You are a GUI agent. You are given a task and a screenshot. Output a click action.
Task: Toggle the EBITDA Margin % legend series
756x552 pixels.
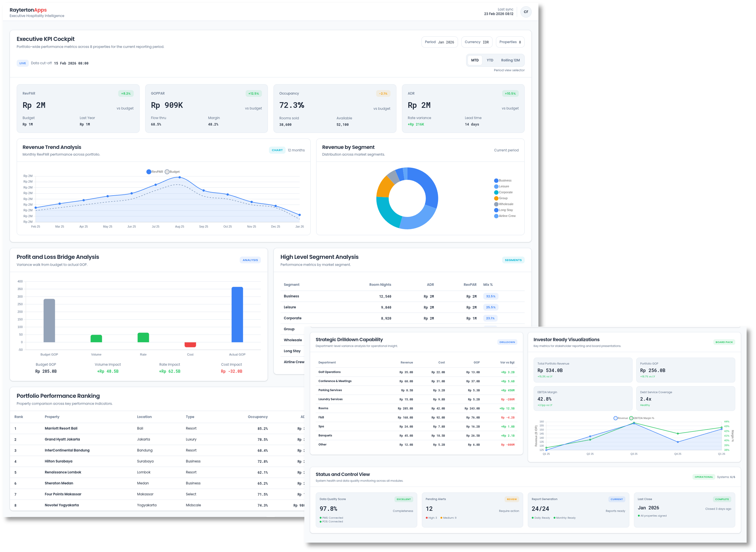[642, 418]
